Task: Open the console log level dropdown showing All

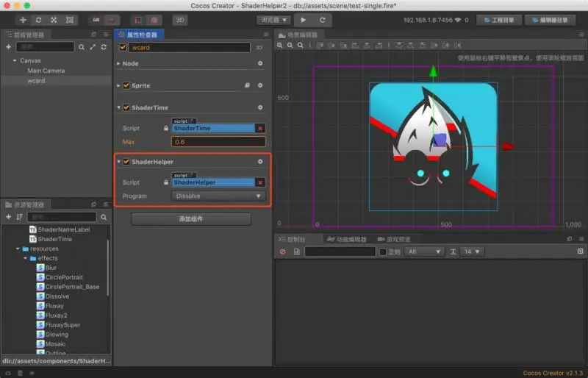Action: point(424,252)
